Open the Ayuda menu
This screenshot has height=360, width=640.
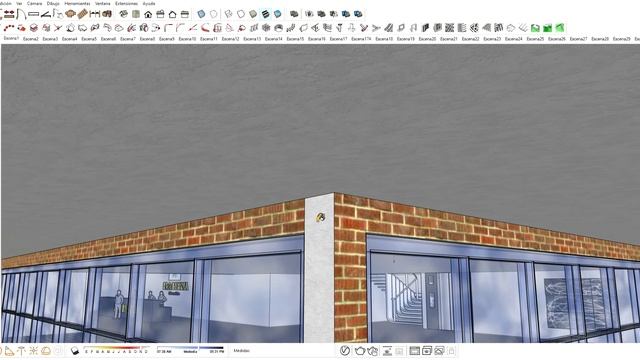pyautogui.click(x=149, y=3)
